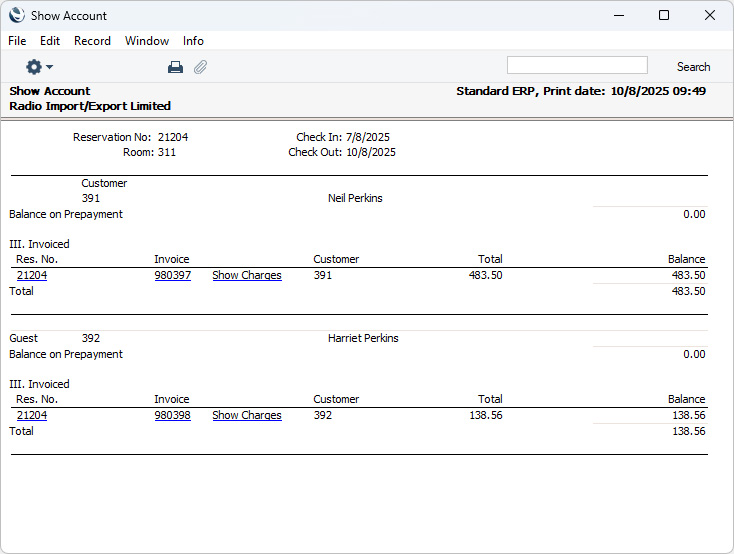Open invoice 980398 link
734x554 pixels.
(x=173, y=415)
